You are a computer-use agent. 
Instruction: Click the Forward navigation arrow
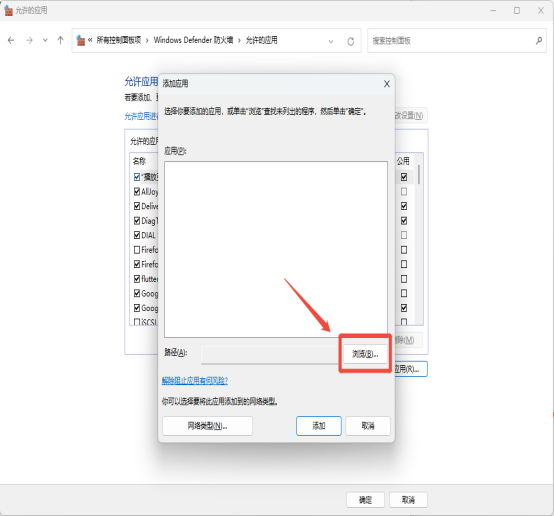[x=29, y=40]
